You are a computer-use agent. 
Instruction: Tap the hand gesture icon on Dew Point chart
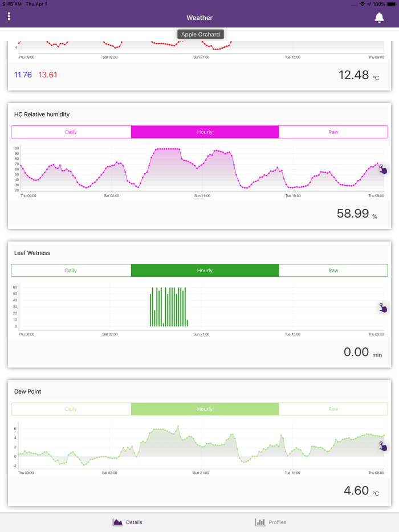(382, 446)
